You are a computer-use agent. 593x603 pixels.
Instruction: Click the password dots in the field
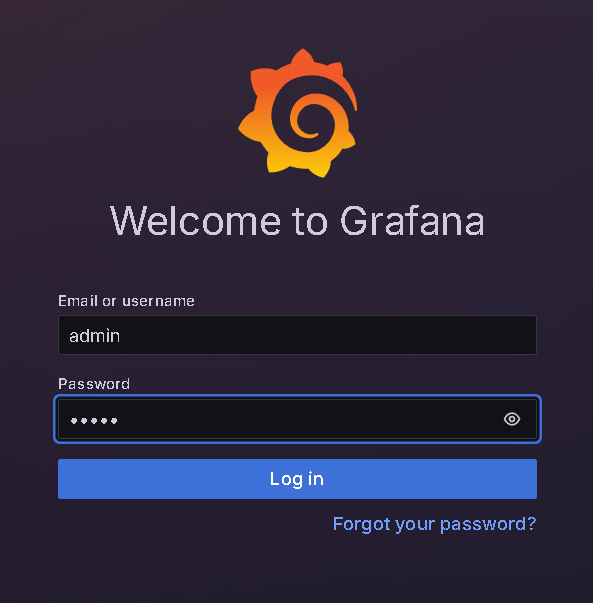pyautogui.click(x=94, y=421)
